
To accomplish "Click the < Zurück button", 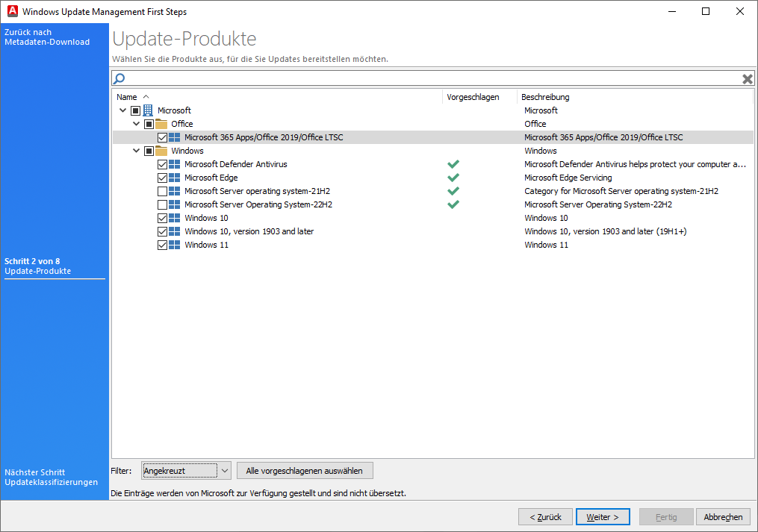I will click(x=545, y=517).
